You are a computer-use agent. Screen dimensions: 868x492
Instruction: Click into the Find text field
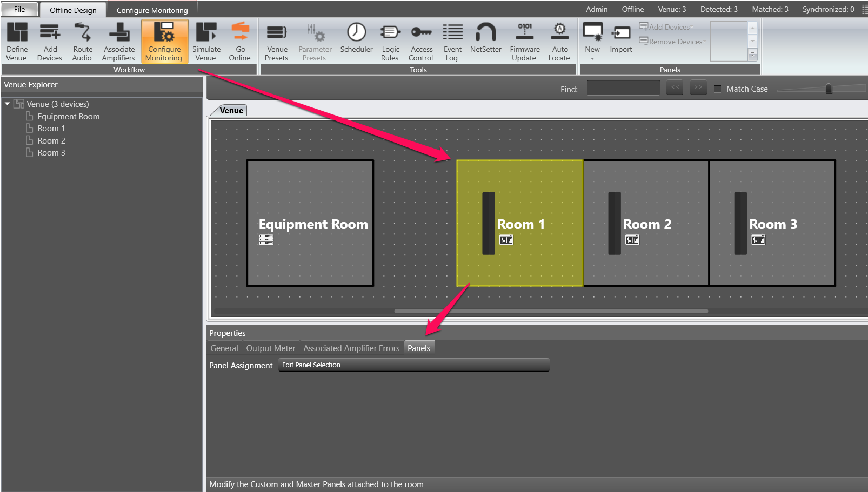pyautogui.click(x=623, y=87)
